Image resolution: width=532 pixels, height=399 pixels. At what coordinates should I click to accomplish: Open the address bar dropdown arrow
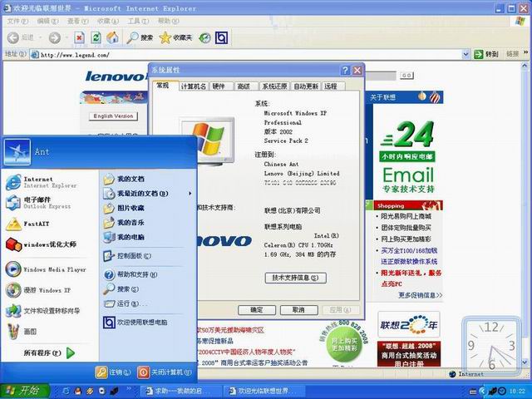point(465,54)
